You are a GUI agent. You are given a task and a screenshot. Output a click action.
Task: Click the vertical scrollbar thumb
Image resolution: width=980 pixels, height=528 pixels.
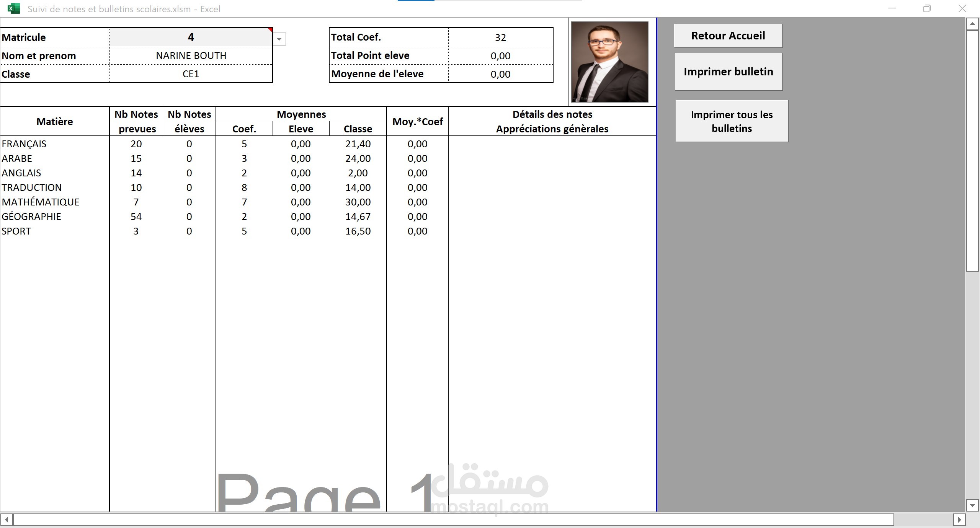tap(972, 151)
